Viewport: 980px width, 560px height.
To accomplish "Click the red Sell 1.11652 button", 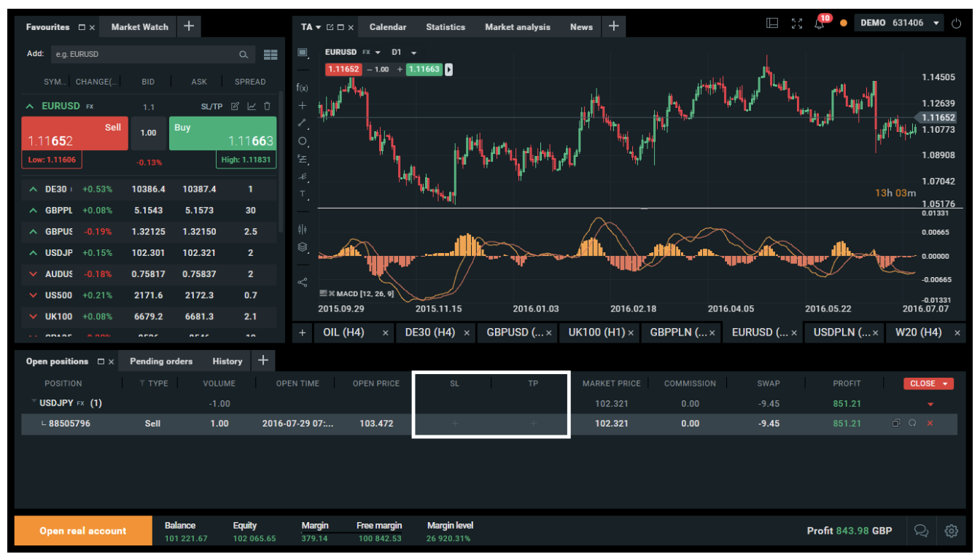I will [75, 133].
